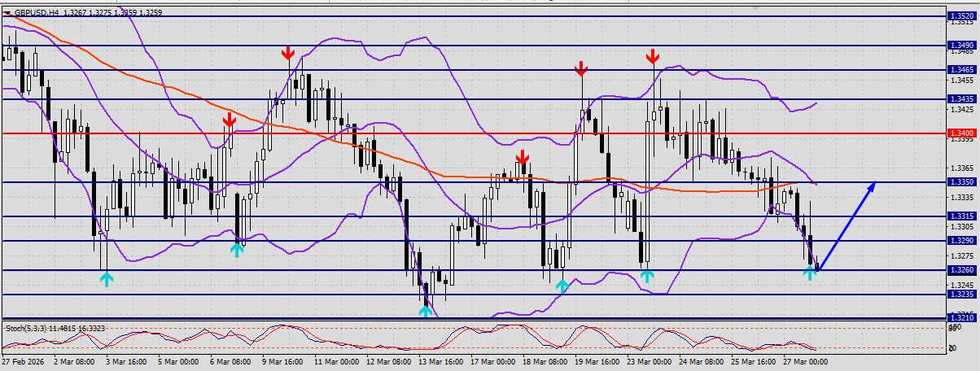Screen dimensions: 980x371
Task: Click the 1.3350 level label on the right axis
Action: click(961, 182)
